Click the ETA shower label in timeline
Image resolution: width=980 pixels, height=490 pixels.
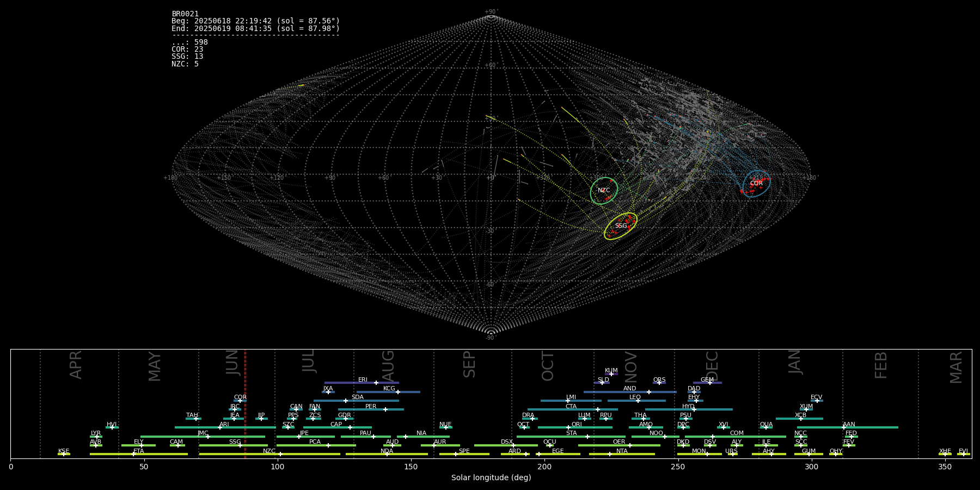pos(139,451)
